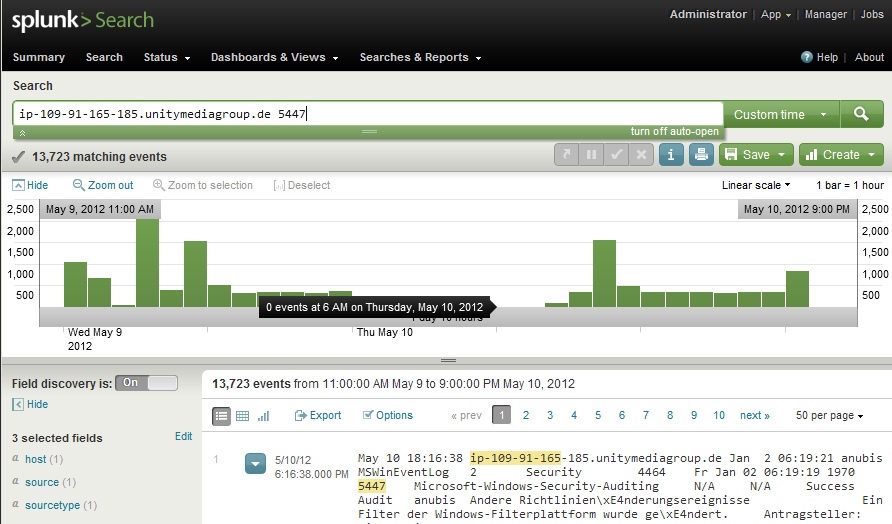
Task: Open the Dashboards & Views menu
Action: pos(275,57)
